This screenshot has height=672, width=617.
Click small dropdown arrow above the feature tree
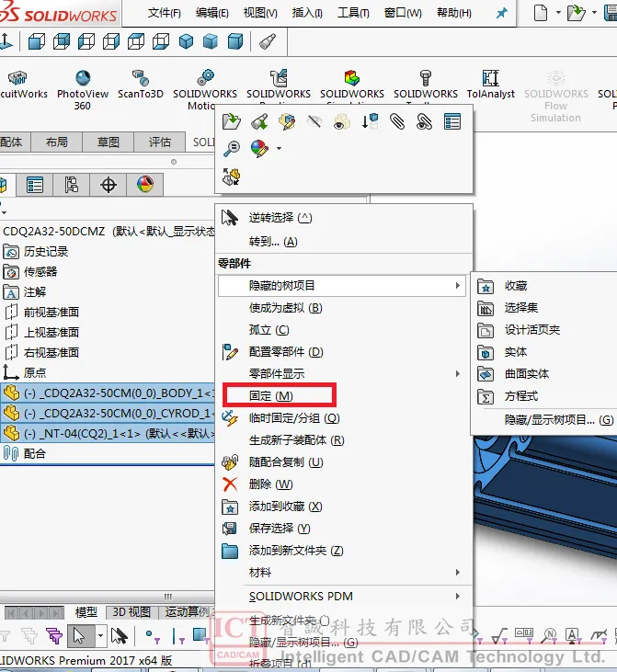tap(4, 212)
